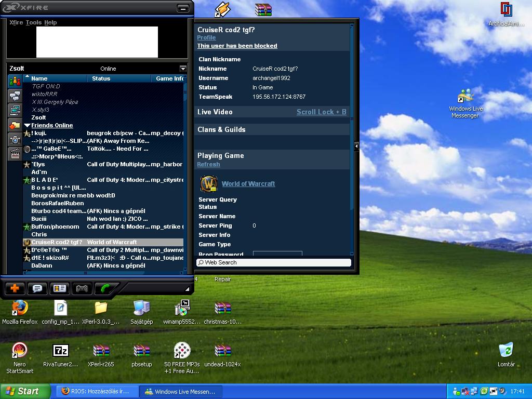Open the chat rooms sidebar icon

15,96
